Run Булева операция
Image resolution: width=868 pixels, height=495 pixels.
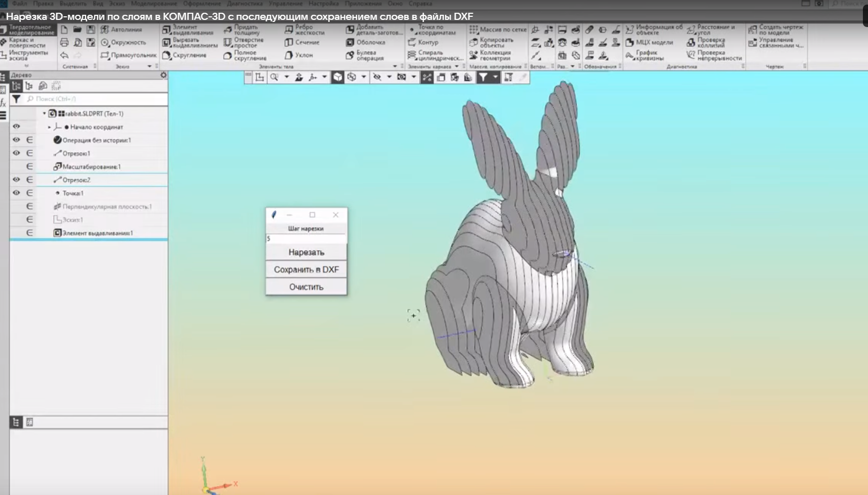coord(365,56)
